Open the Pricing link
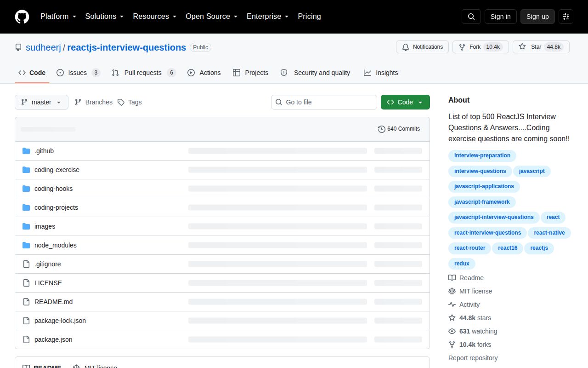 [x=309, y=17]
